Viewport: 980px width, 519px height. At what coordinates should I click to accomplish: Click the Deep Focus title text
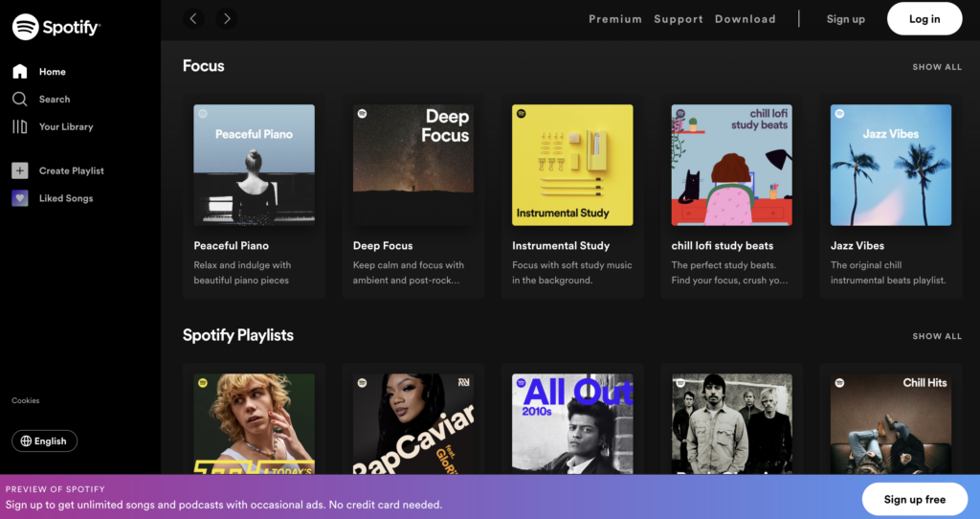[383, 246]
